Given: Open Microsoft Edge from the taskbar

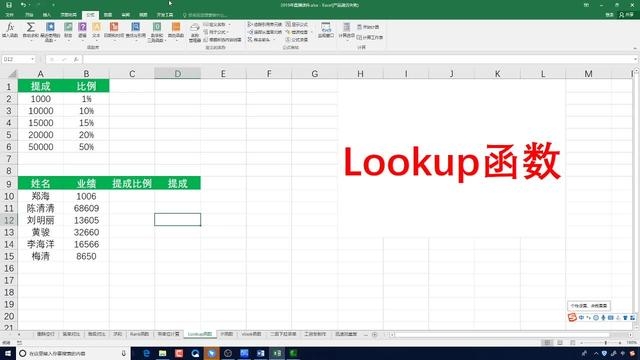Looking at the screenshot, I should [x=146, y=353].
